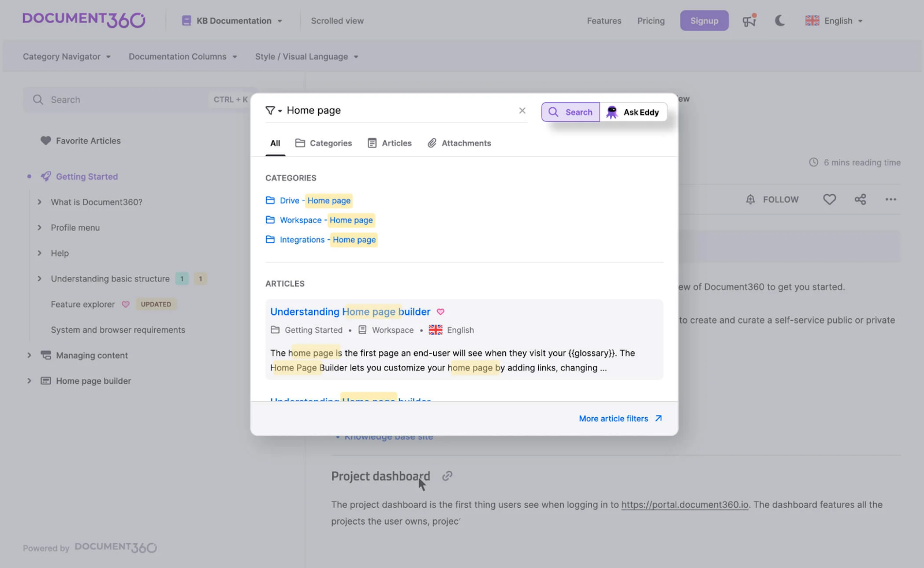
Task: Expand the Profile menu tree item
Action: click(39, 228)
